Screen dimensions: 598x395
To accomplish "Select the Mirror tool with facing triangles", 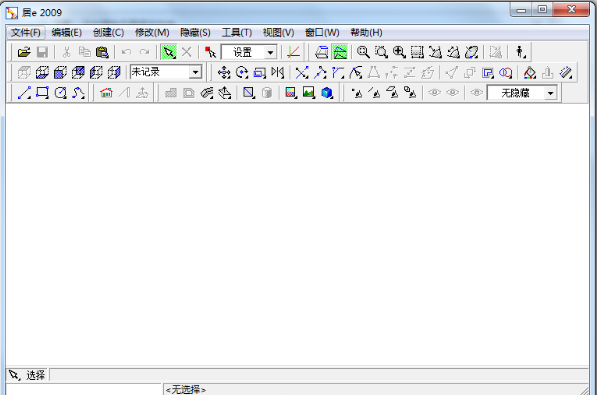I will (x=278, y=72).
